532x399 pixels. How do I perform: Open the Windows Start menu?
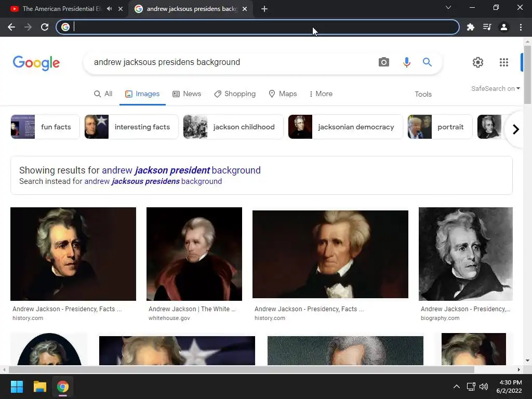point(17,387)
